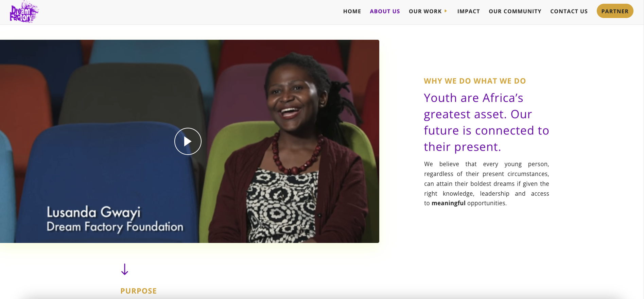Open the Our Community page
The height and width of the screenshot is (299, 644).
[515, 11]
